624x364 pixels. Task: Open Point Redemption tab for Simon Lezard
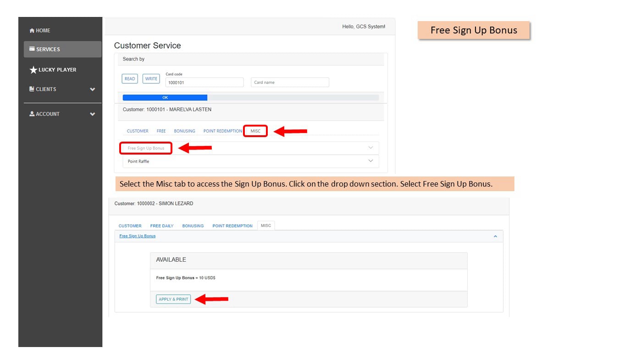[x=232, y=226]
